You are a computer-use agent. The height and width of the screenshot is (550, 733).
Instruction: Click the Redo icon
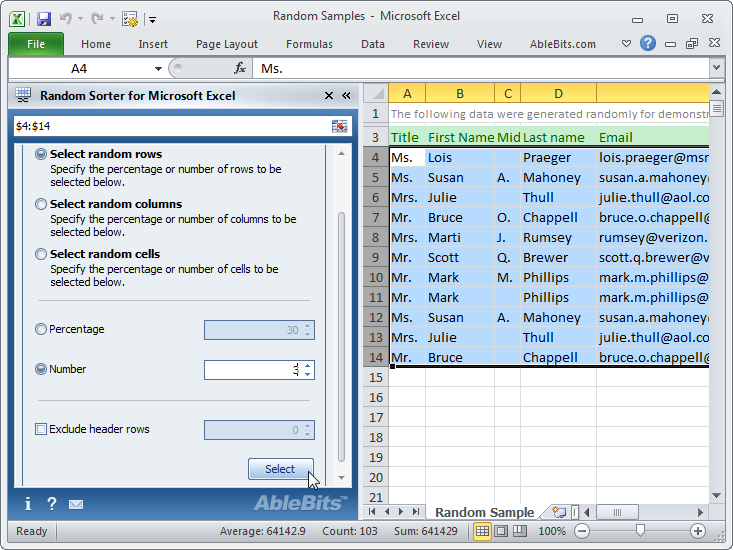(97, 19)
